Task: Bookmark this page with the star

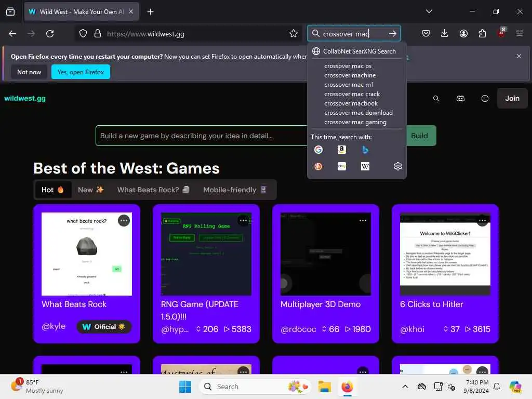Action: 294,34
